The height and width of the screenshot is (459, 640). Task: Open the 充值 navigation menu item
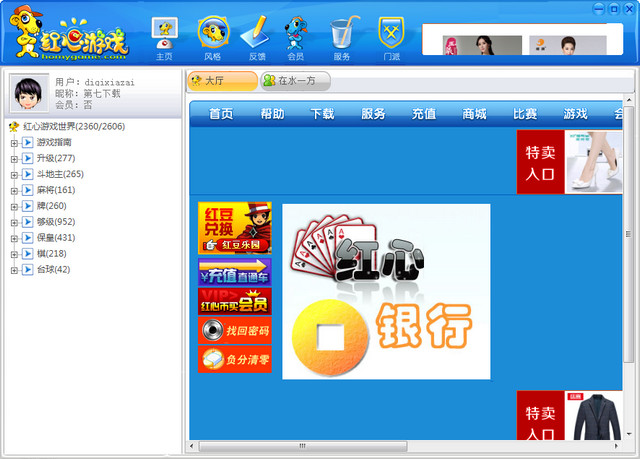tap(424, 114)
